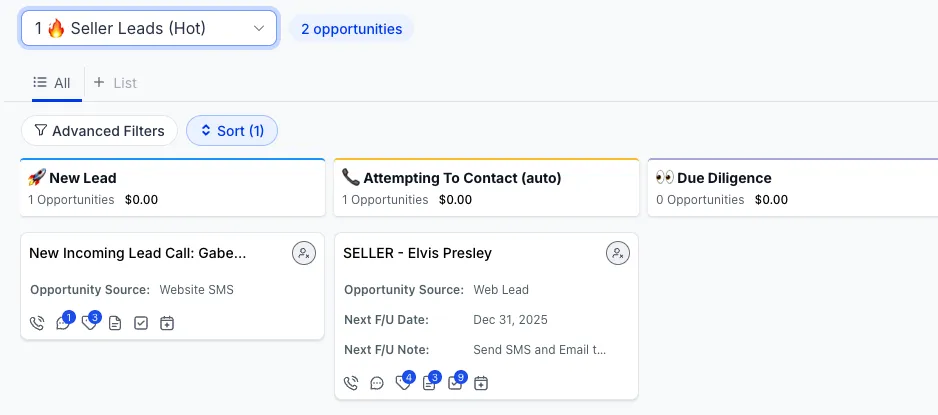Click appointment calendar icon on Elvis Presley card
The image size is (938, 415).
point(481,383)
